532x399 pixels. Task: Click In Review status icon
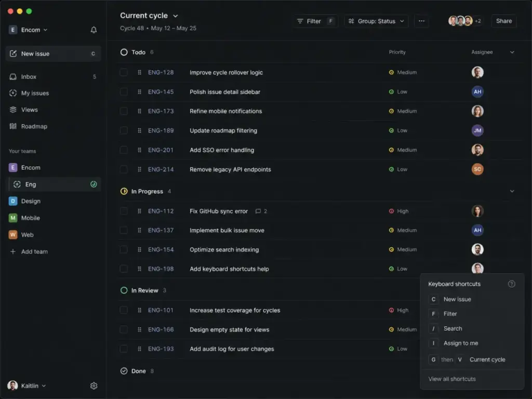(x=124, y=290)
